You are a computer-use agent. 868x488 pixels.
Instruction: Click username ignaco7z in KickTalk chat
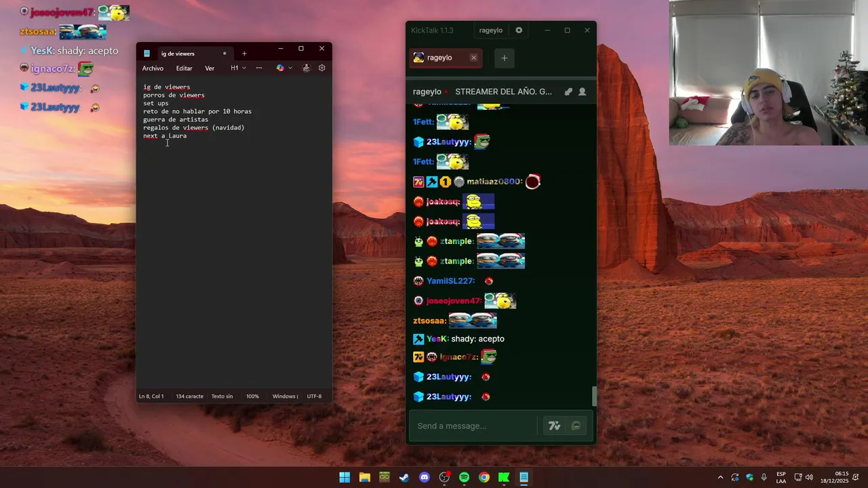(458, 357)
